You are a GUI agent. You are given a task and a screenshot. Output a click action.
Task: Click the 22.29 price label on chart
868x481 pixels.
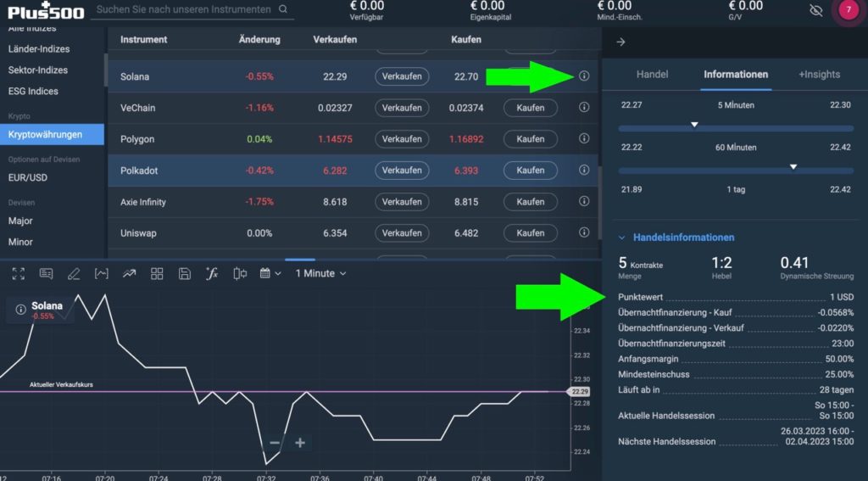(580, 391)
